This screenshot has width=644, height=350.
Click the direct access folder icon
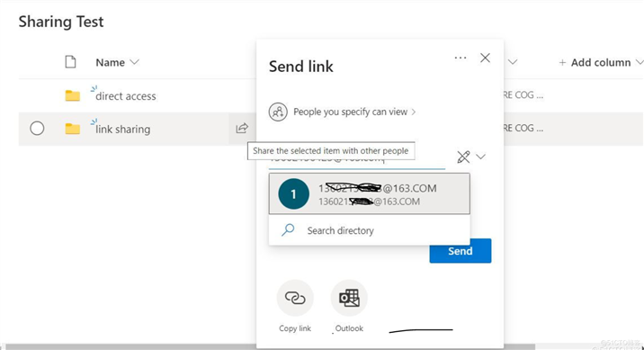point(73,95)
